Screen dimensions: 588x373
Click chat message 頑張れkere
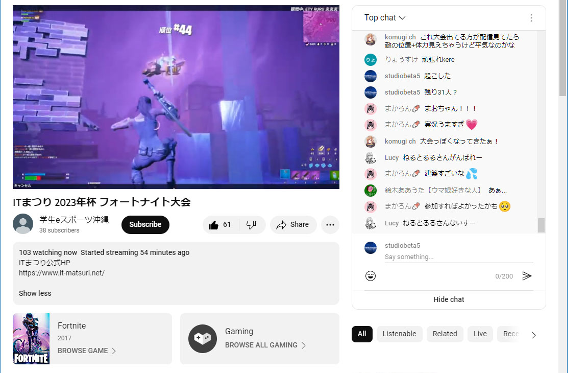point(438,60)
